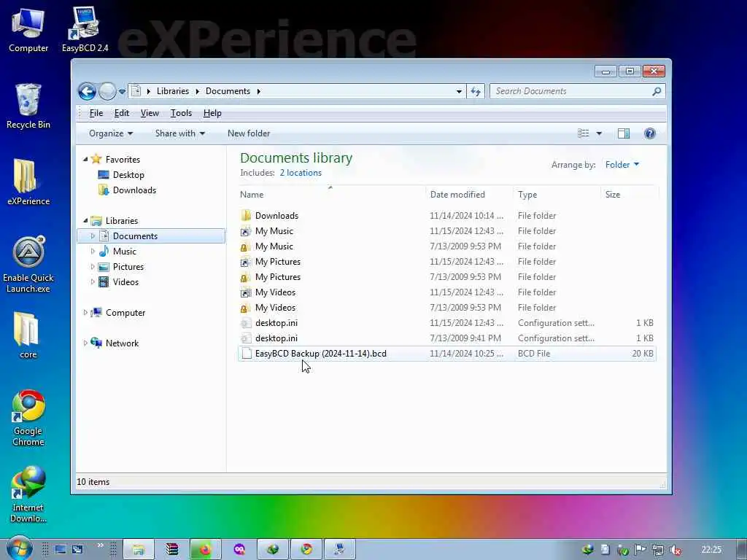
Task: Click the Google Chrome desktop shortcut
Action: pyautogui.click(x=28, y=418)
